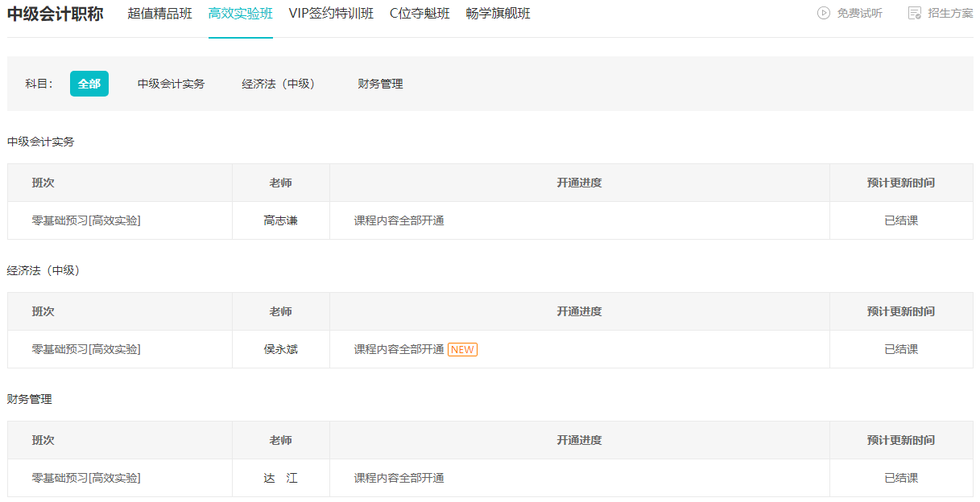Select the 全部 subject filter
The height and width of the screenshot is (502, 980).
(x=89, y=84)
